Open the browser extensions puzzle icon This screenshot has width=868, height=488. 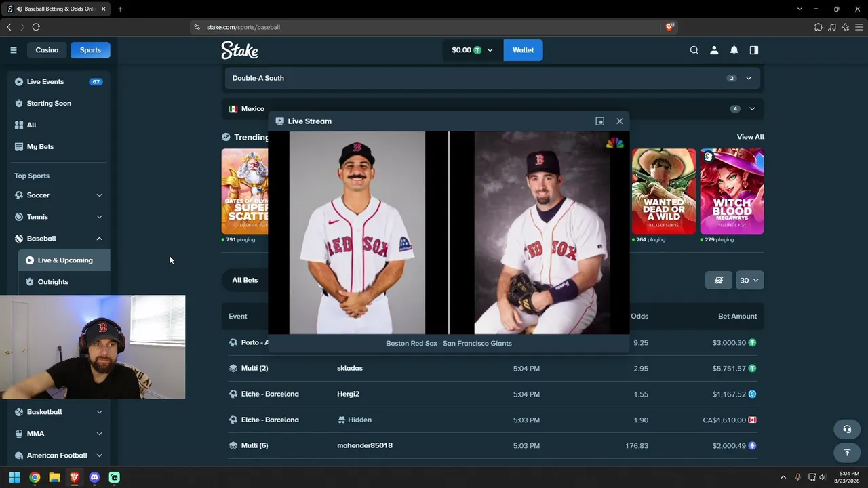818,27
